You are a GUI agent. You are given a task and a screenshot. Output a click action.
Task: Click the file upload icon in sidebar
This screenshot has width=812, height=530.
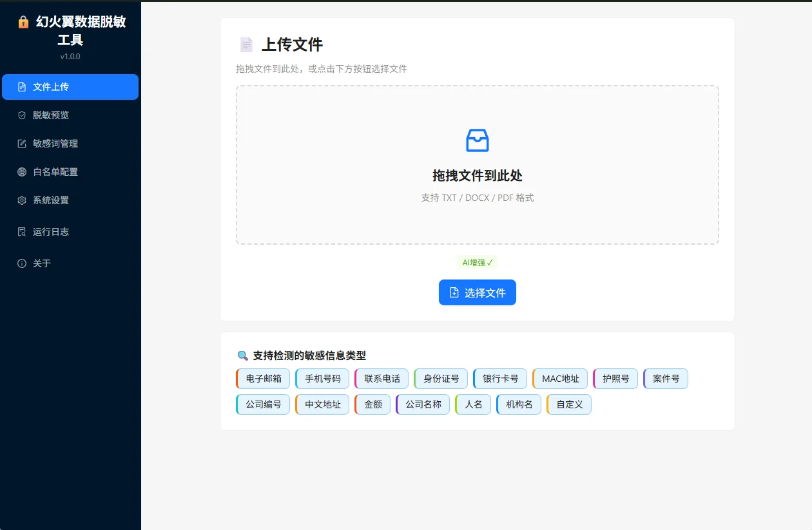pos(22,87)
